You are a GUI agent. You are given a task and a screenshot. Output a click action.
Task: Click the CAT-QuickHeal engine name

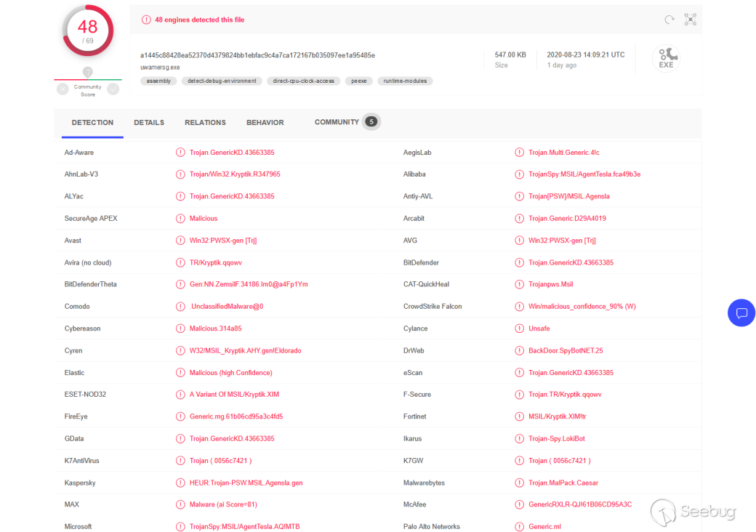point(426,284)
